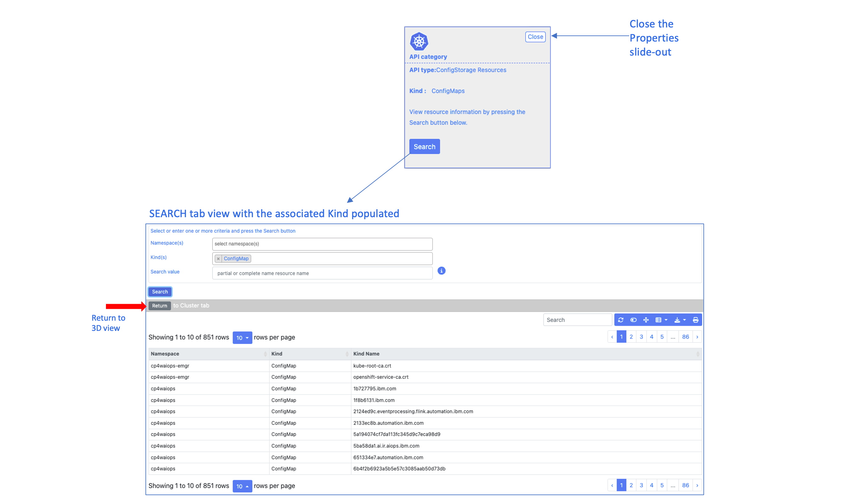Click the blue info icon beside Search value
Screen dimensions: 868x504
coord(441,271)
